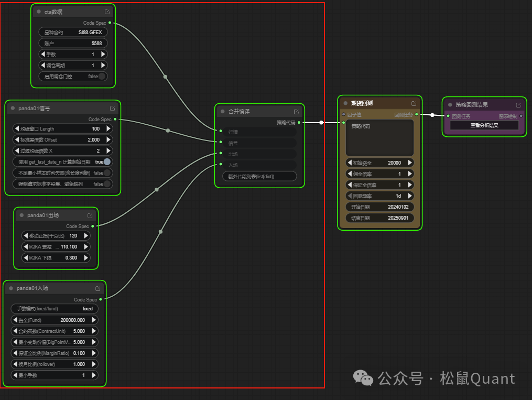This screenshot has width=532, height=400.
Task: Toggle 强制请求标准字段集 option on
Action: point(107,184)
